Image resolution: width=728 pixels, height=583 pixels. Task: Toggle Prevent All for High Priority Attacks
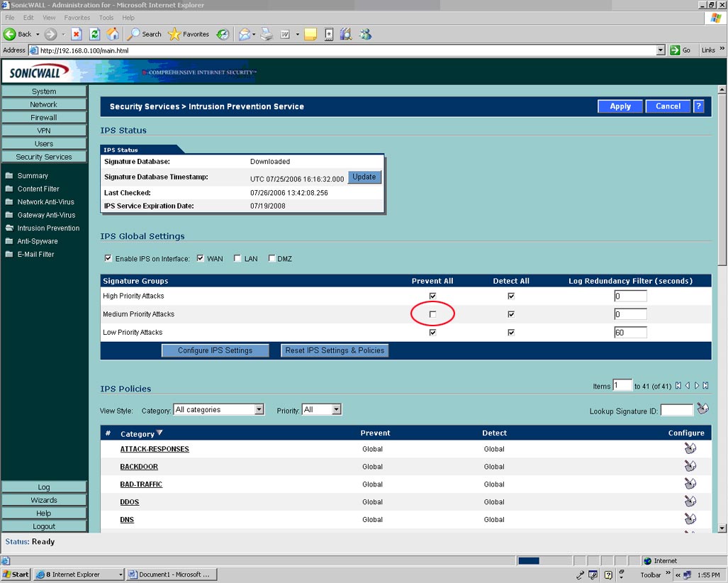coord(432,296)
